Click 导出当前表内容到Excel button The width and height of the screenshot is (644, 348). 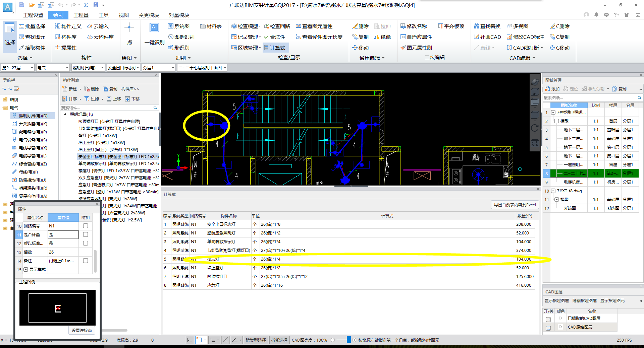click(x=515, y=205)
